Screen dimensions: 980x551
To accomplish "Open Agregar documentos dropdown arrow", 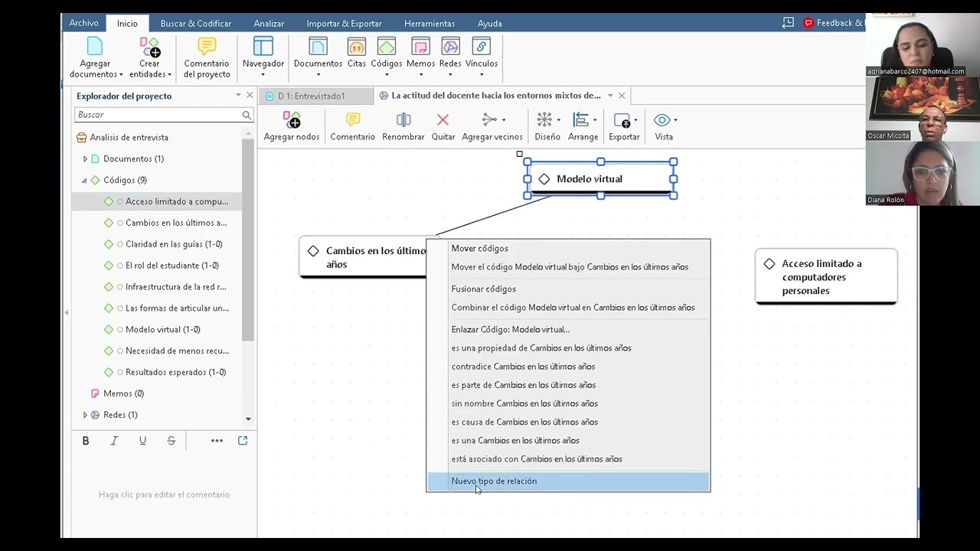I will (121, 75).
